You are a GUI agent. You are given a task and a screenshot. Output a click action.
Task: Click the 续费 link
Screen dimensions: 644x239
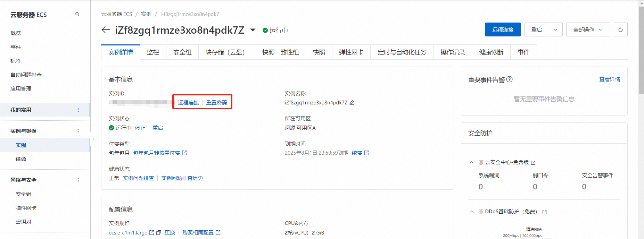tap(357, 153)
